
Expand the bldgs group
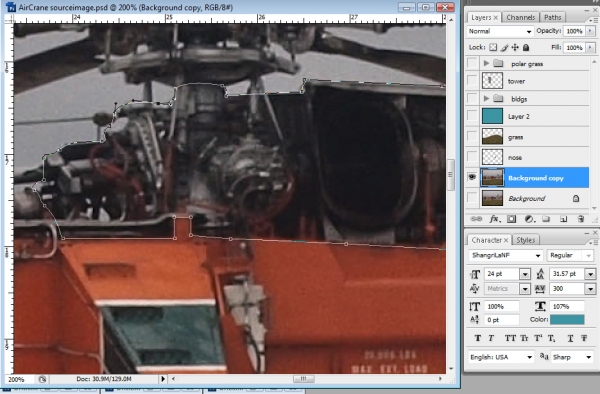(486, 99)
